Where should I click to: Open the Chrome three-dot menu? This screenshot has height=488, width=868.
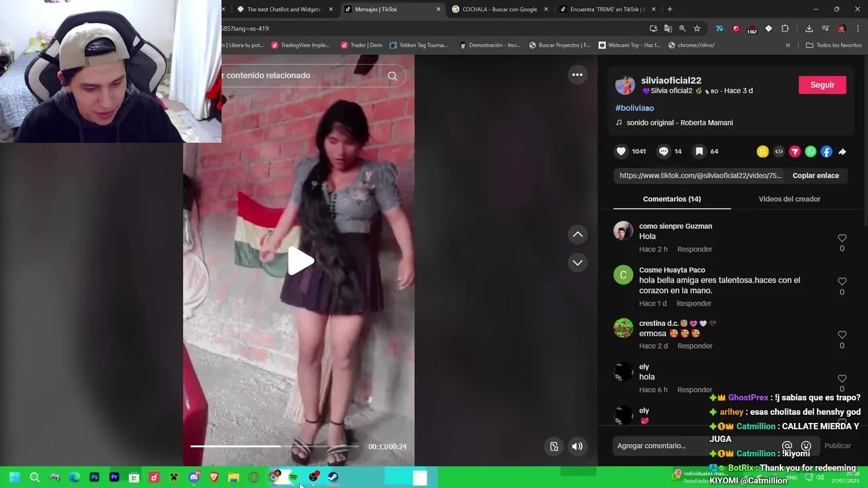pyautogui.click(x=859, y=28)
